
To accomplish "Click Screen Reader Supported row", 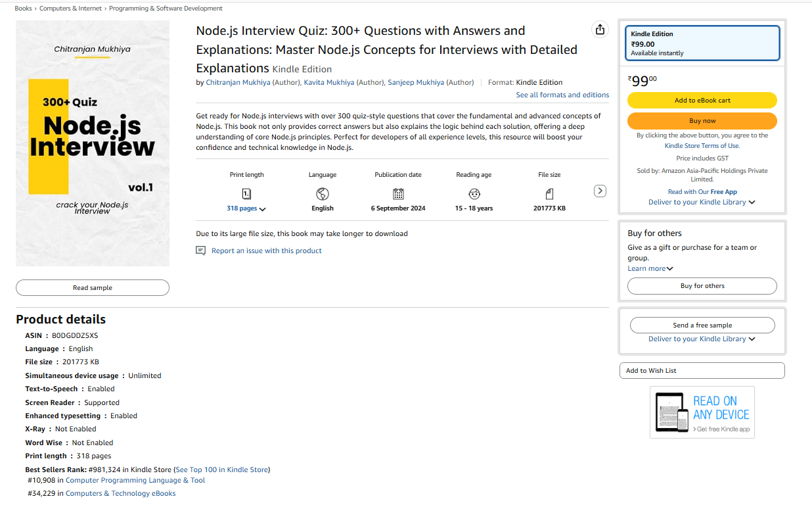I will (x=72, y=402).
